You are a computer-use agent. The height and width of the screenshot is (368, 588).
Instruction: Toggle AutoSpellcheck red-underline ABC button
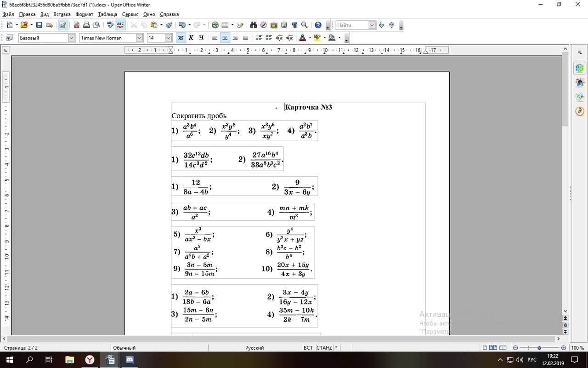pyautogui.click(x=120, y=25)
